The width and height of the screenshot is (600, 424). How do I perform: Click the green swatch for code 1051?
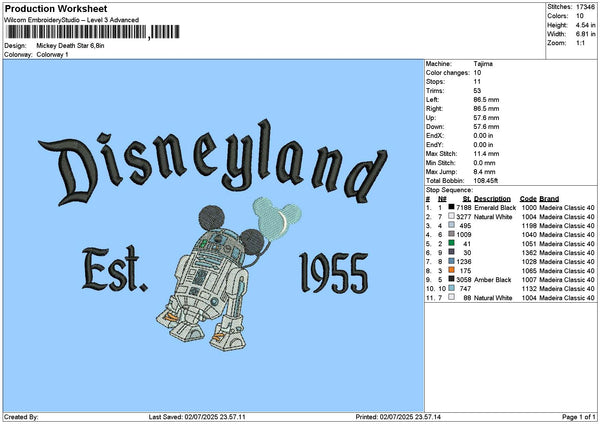pos(452,243)
